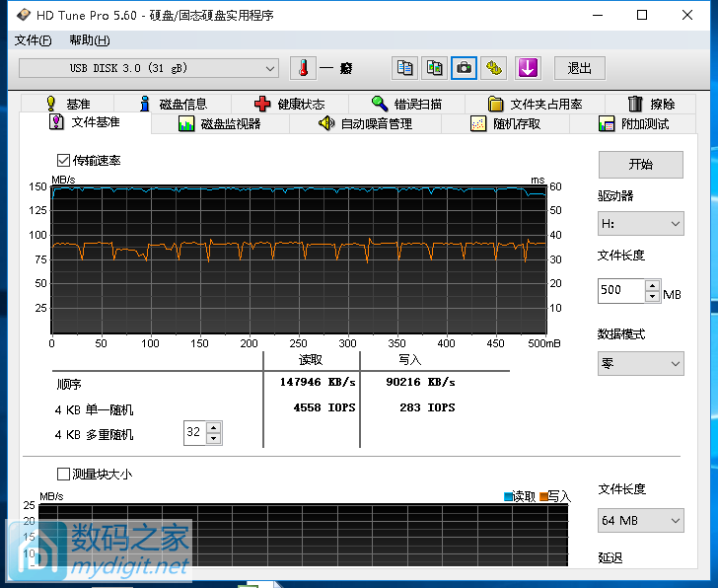Click the 4 KB 单一随机 label

[94, 409]
